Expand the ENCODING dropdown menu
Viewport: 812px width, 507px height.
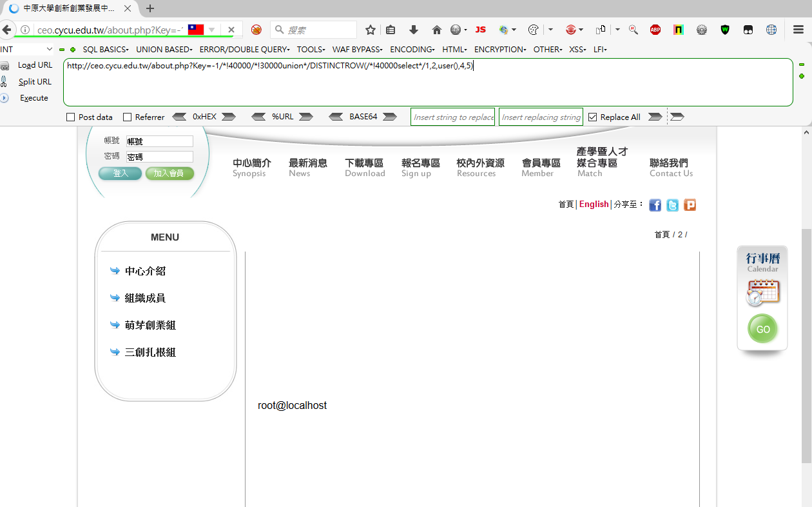click(x=412, y=49)
